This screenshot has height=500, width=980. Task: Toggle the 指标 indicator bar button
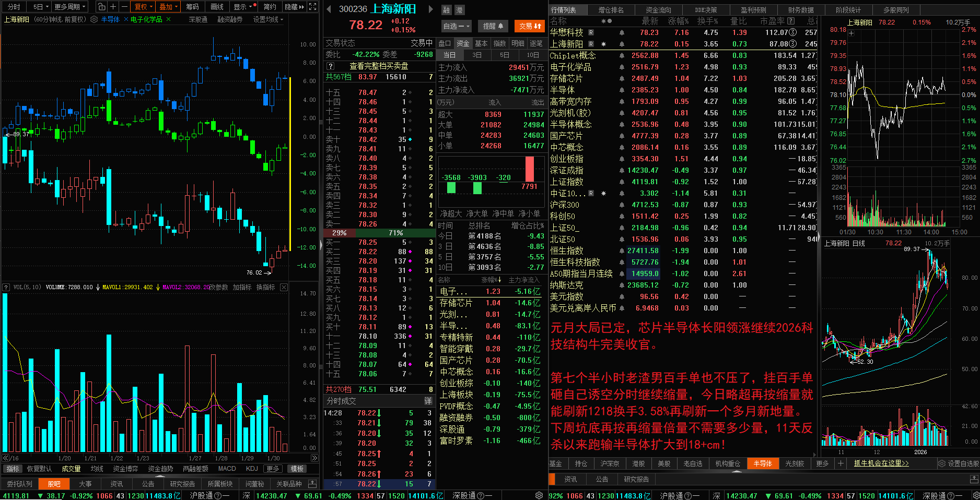(x=13, y=469)
